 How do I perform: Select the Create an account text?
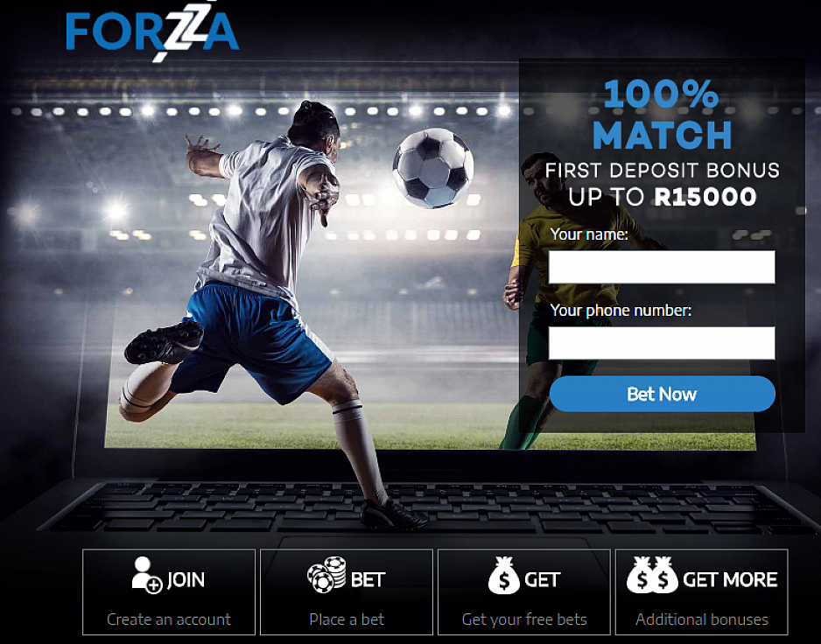[x=169, y=619]
